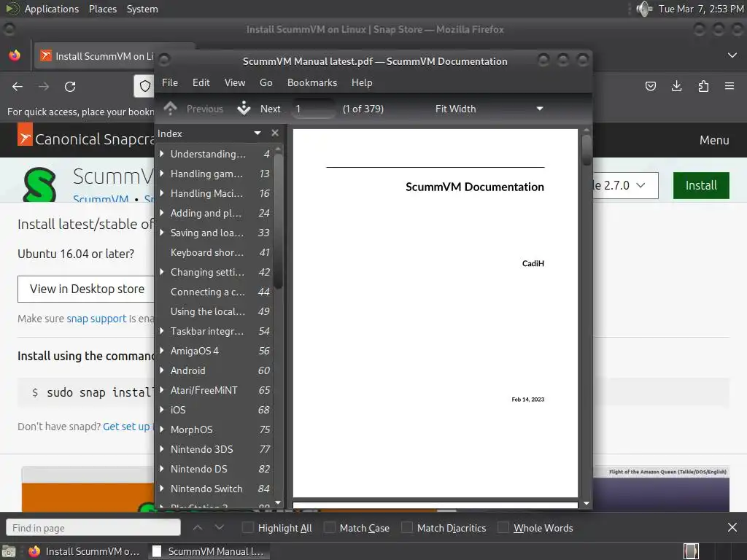The image size is (747, 560).
Task: Toggle the Whole Words checkbox
Action: pos(503,527)
